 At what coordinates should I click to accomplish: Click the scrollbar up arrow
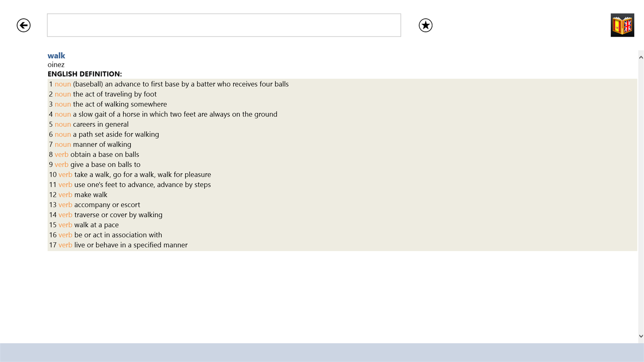(640, 57)
